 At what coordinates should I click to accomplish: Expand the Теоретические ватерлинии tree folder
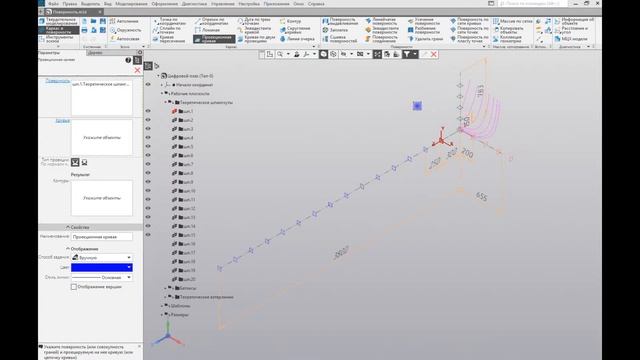pyautogui.click(x=166, y=297)
